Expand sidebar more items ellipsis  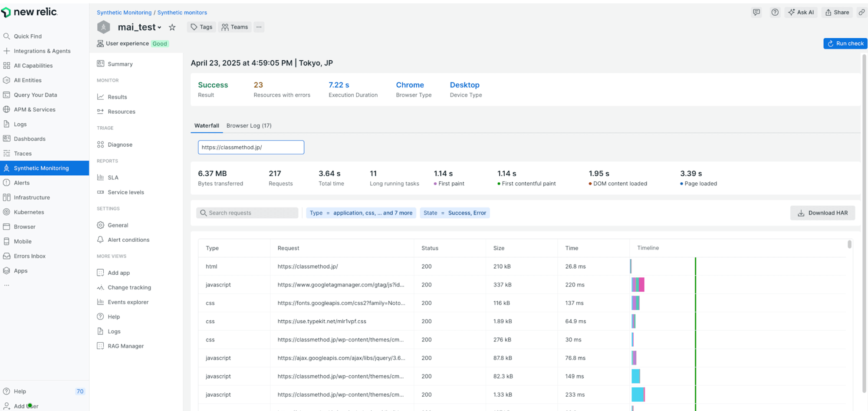(x=7, y=285)
